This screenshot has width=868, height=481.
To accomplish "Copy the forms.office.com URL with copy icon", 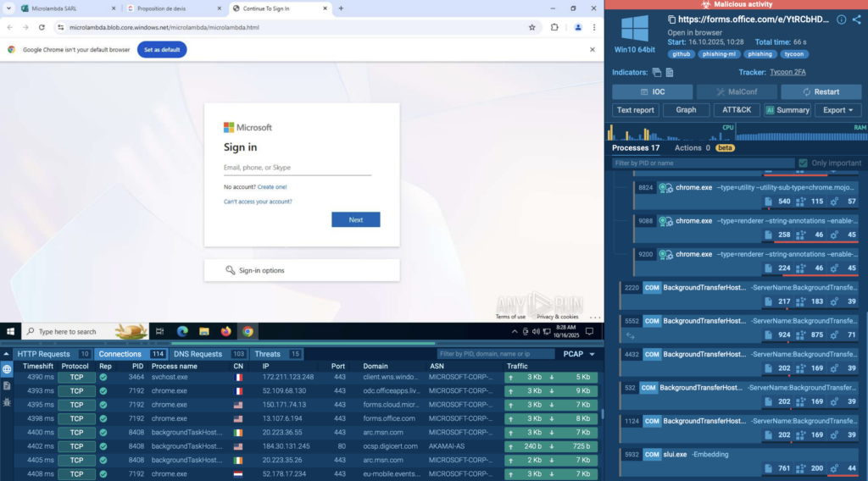I will (671, 19).
